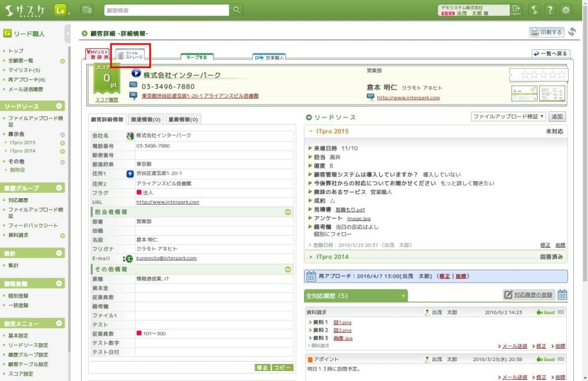Screen dimensions: 588x381
Task: Click the reload arrows icon next to print
Action: (572, 32)
